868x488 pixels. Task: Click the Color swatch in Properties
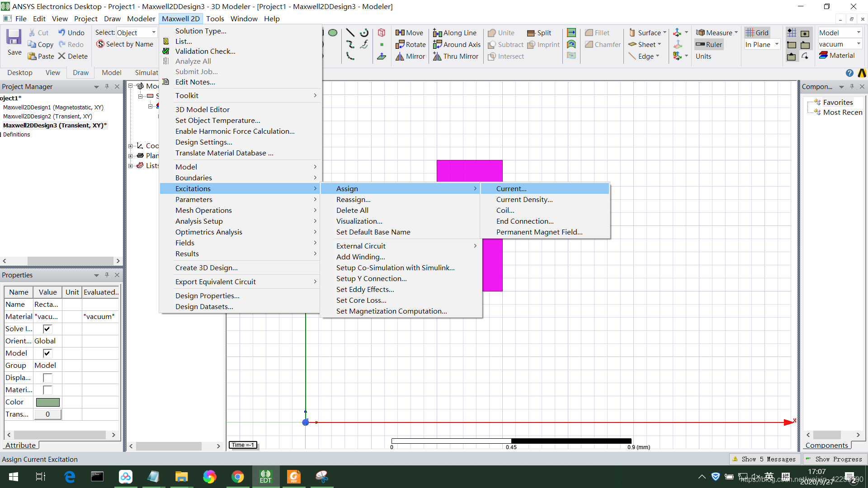coord(47,402)
